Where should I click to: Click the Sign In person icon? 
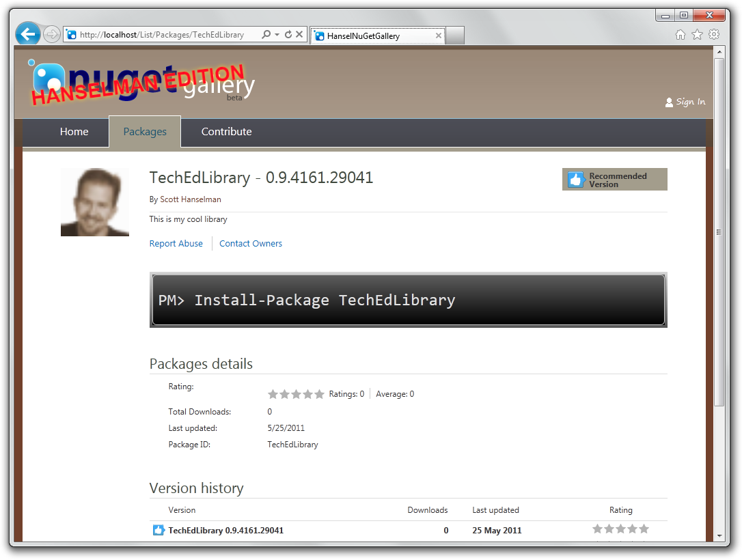[x=669, y=102]
